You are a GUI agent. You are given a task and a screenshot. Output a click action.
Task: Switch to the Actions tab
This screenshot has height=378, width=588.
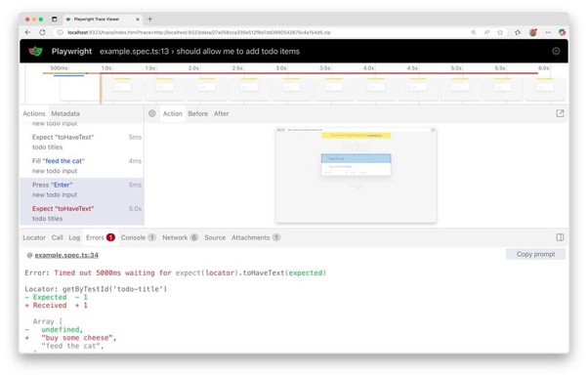[x=34, y=113]
